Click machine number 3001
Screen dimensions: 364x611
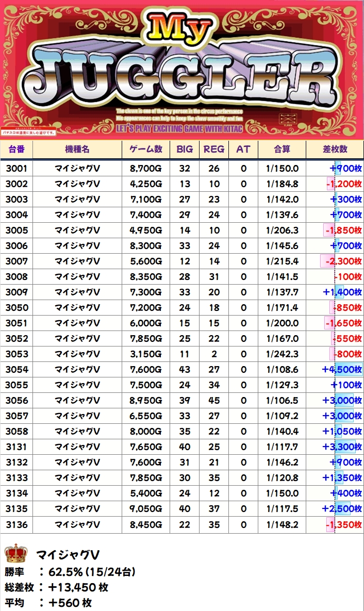pos(17,169)
